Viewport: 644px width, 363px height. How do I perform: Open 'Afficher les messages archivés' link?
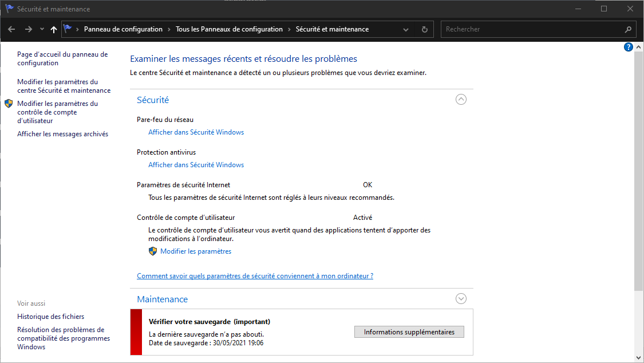point(62,134)
